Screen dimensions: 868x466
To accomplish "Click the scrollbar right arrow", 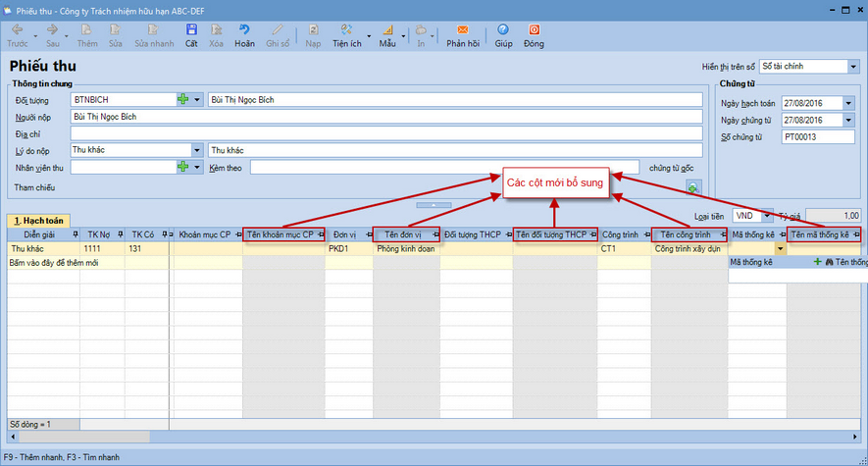I will tap(854, 437).
